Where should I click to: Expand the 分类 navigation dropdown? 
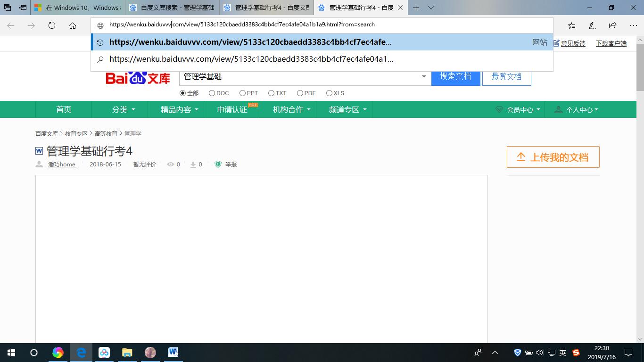tap(123, 109)
